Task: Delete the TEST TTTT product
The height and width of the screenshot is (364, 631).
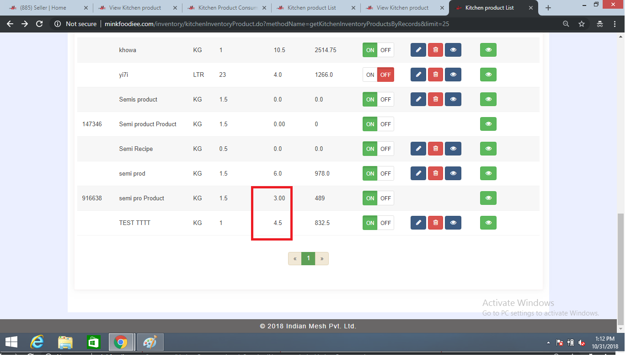Action: pyautogui.click(x=435, y=223)
